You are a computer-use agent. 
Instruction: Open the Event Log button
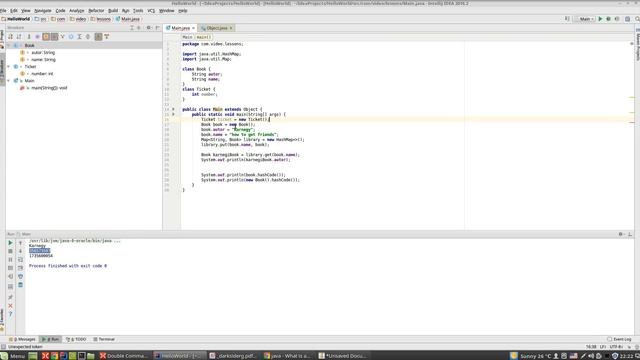[x=619, y=339]
